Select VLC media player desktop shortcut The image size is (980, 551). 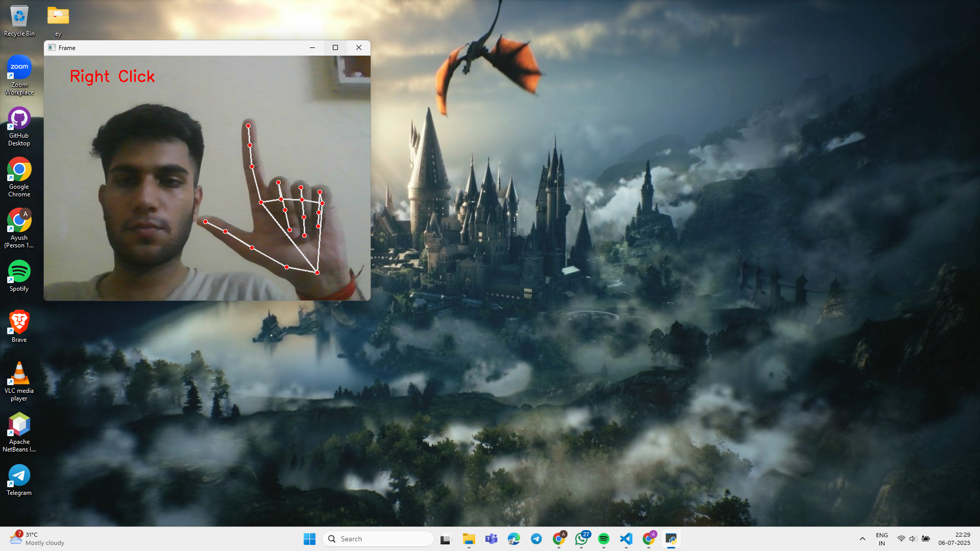click(x=19, y=382)
